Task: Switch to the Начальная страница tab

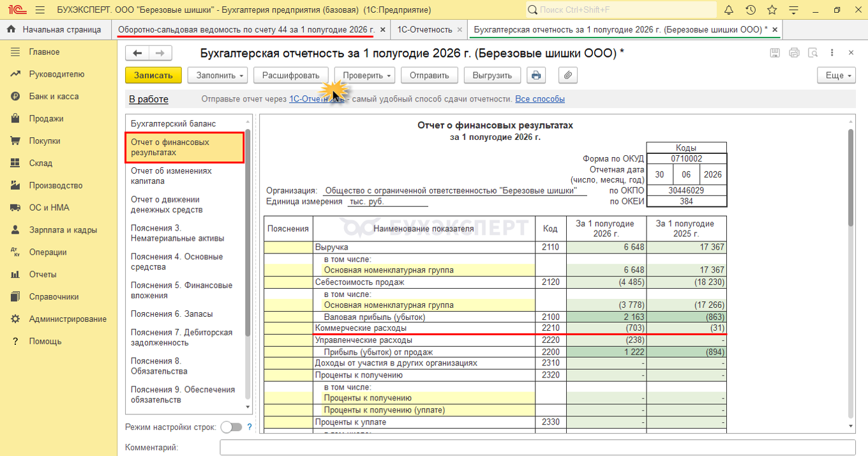Action: 55,29
